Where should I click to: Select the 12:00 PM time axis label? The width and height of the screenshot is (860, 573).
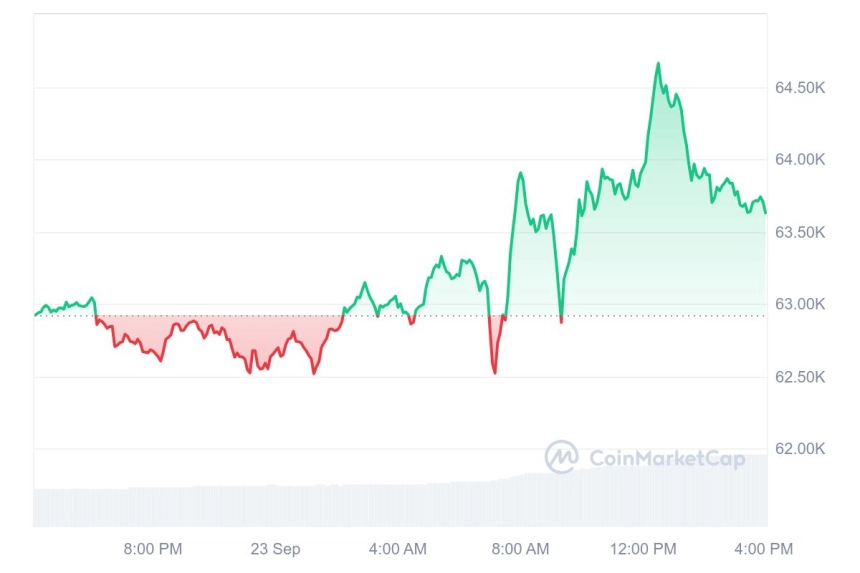point(643,549)
